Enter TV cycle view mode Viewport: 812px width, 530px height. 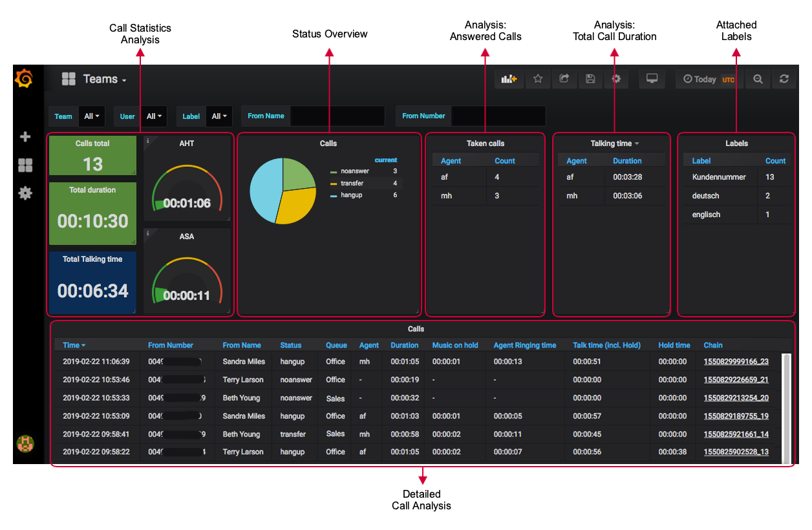[x=652, y=79]
